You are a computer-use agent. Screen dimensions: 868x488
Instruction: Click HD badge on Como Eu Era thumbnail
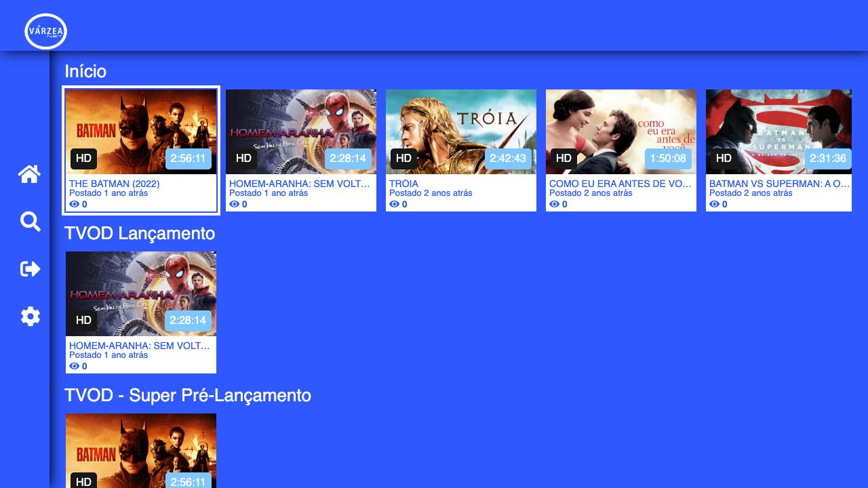click(564, 159)
